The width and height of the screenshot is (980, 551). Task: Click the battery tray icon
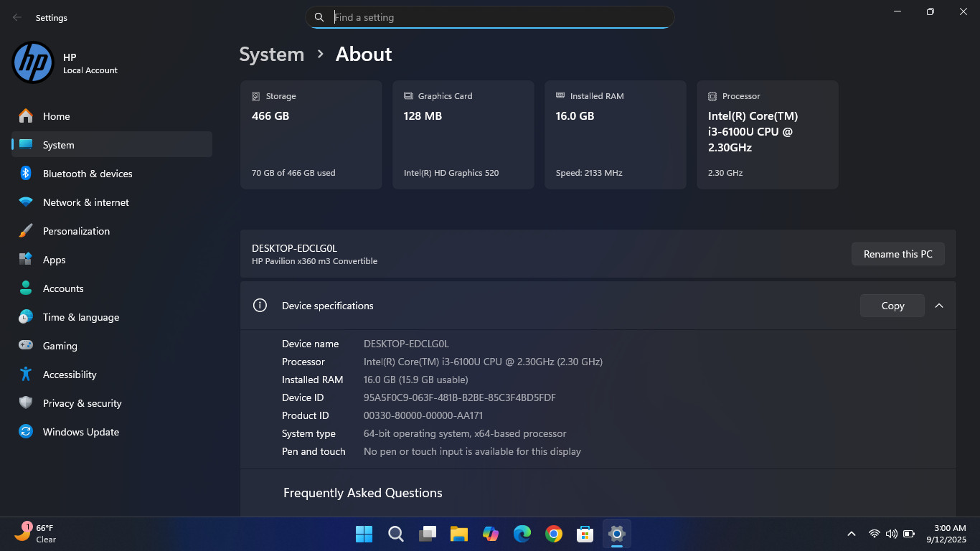coord(909,534)
